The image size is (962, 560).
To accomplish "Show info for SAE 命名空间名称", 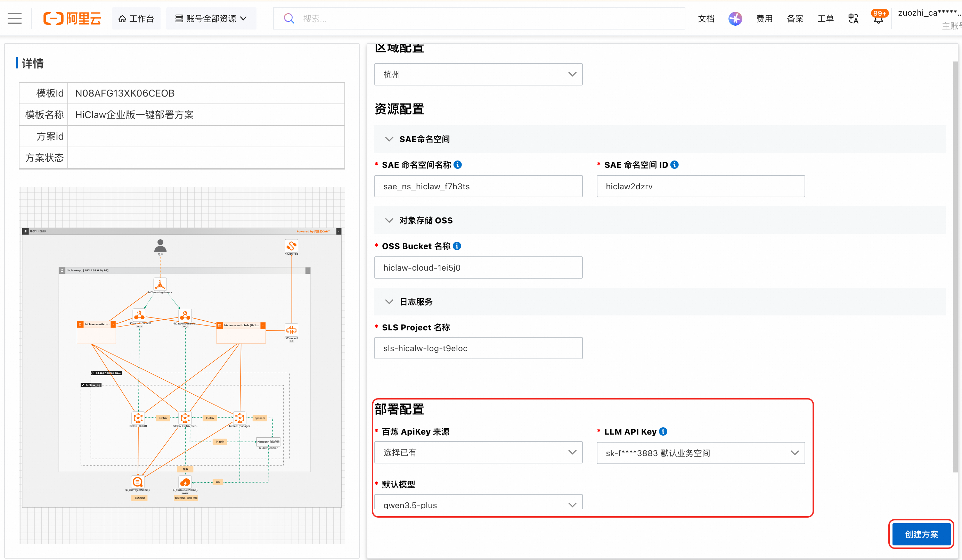I will point(457,165).
